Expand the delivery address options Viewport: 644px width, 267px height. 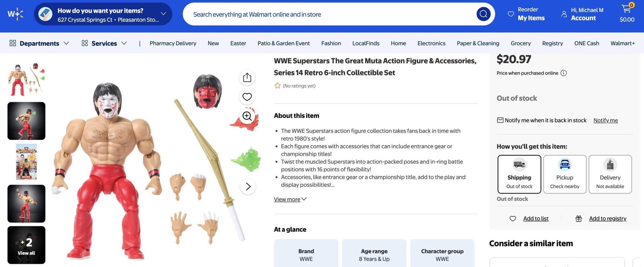pos(163,13)
